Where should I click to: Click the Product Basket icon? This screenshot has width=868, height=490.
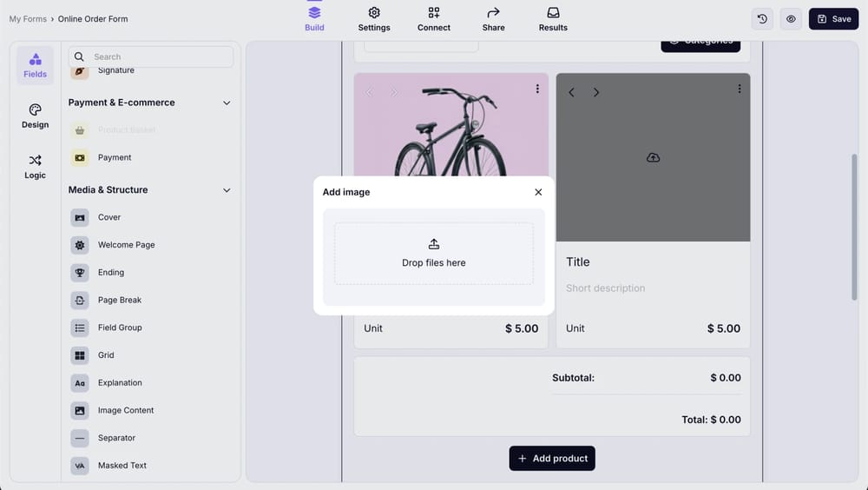click(80, 130)
